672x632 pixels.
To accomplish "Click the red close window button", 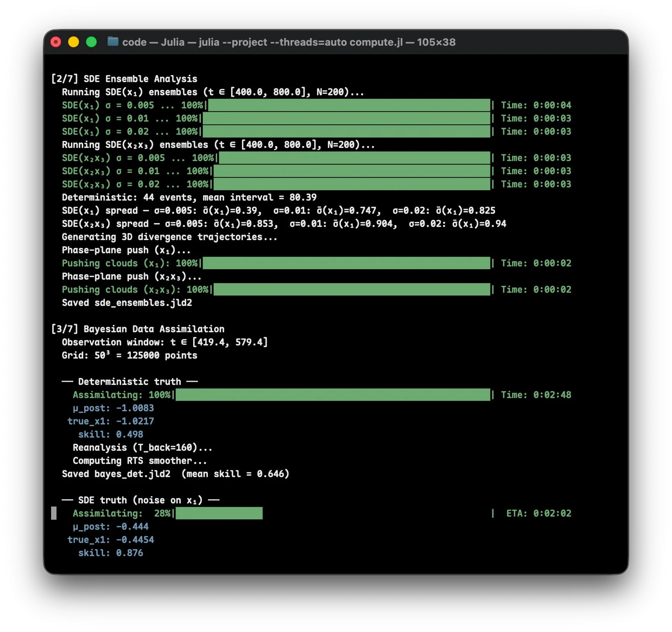I will [56, 42].
